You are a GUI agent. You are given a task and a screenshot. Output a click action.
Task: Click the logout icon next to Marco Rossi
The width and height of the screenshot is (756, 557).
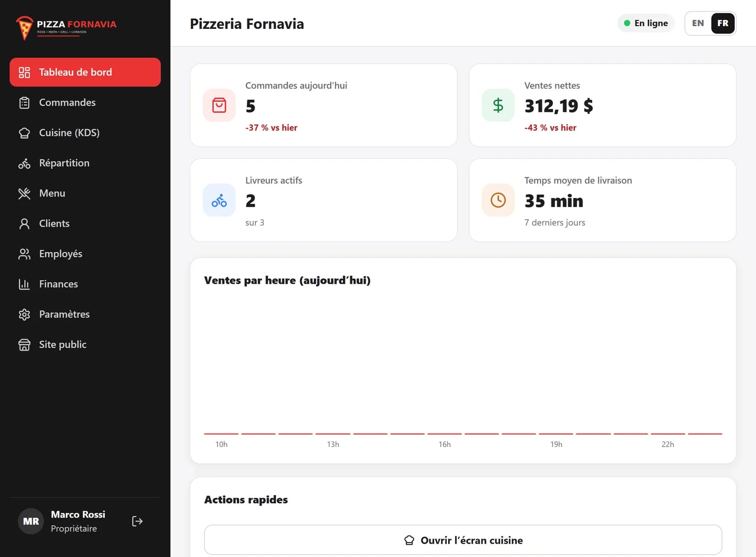click(137, 521)
